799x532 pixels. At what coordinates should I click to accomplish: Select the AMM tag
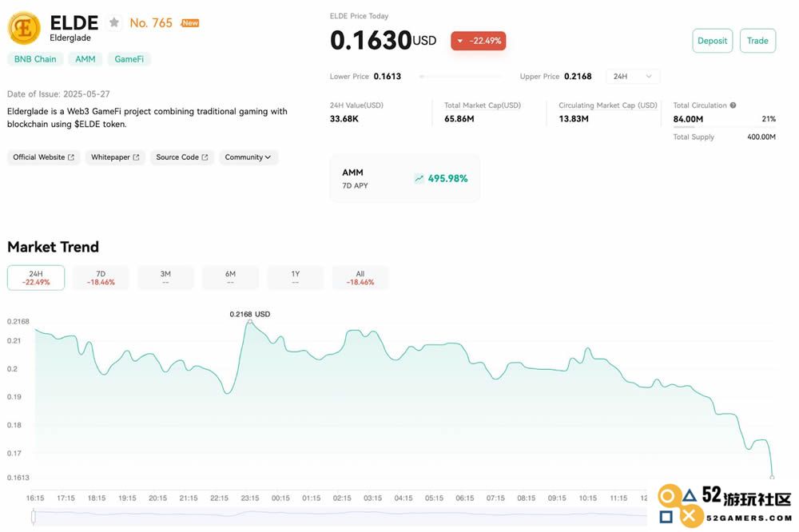(x=85, y=59)
